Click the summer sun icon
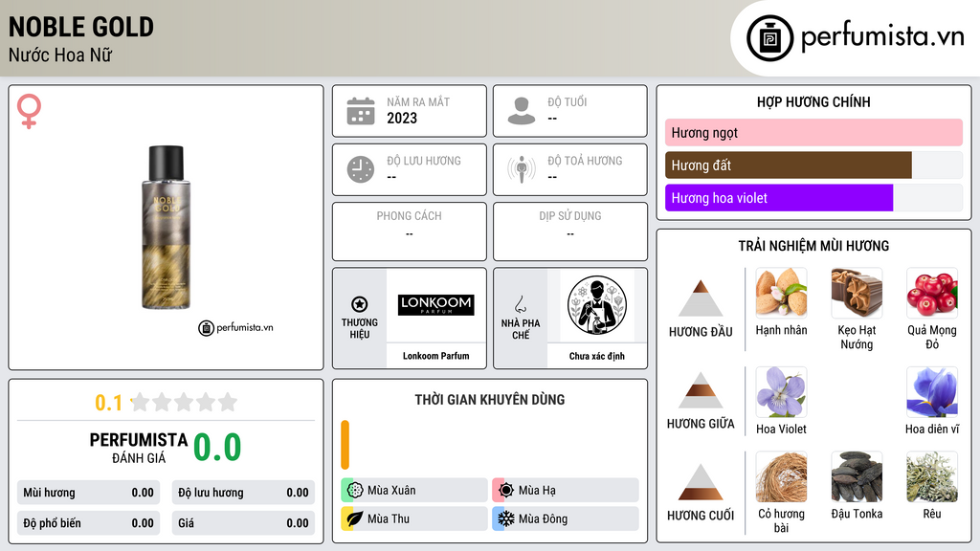This screenshot has width=980, height=551. [x=506, y=491]
